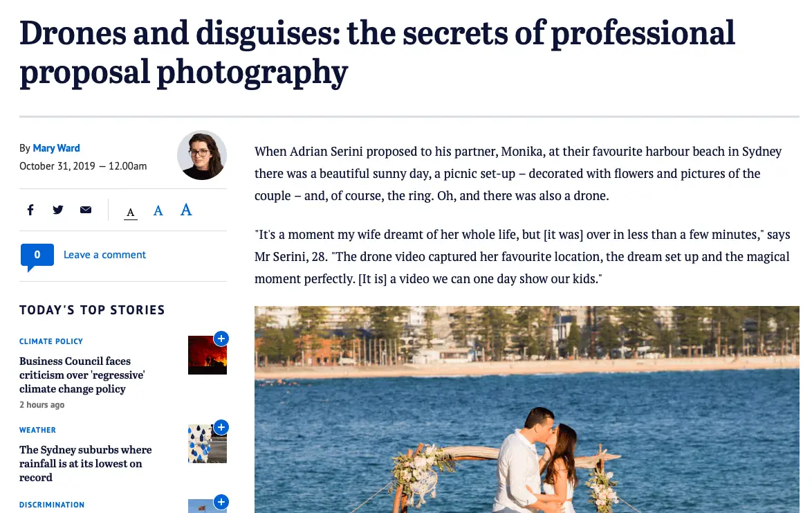Select the small text size A
Image resolution: width=812 pixels, height=513 pixels.
point(131,212)
